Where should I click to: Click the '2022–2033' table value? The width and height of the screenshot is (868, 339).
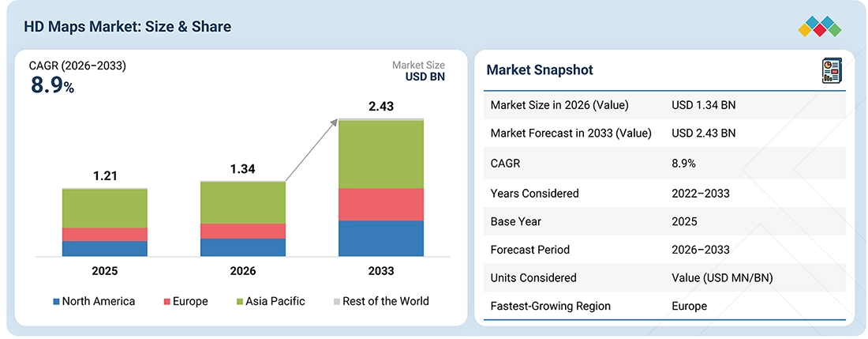coord(700,194)
